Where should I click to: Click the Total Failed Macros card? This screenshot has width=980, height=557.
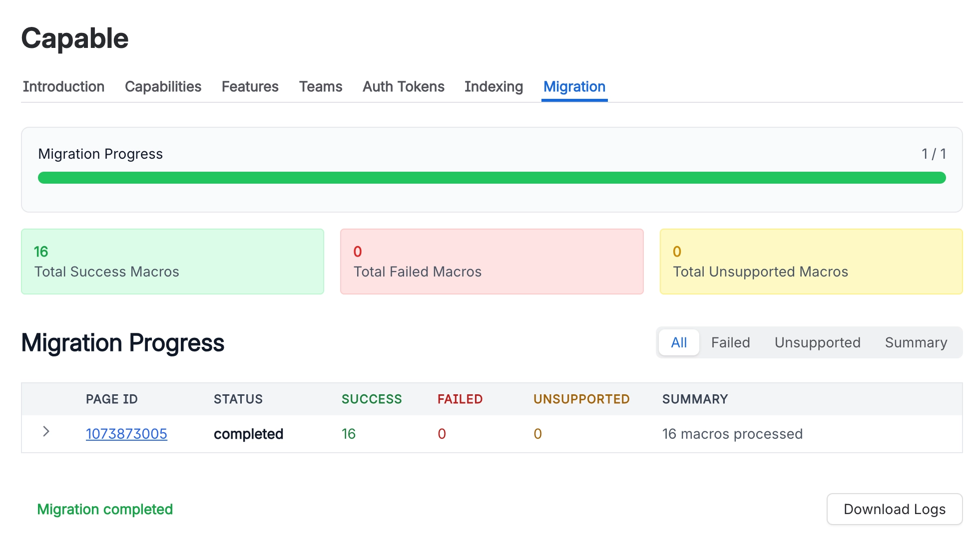click(x=491, y=261)
